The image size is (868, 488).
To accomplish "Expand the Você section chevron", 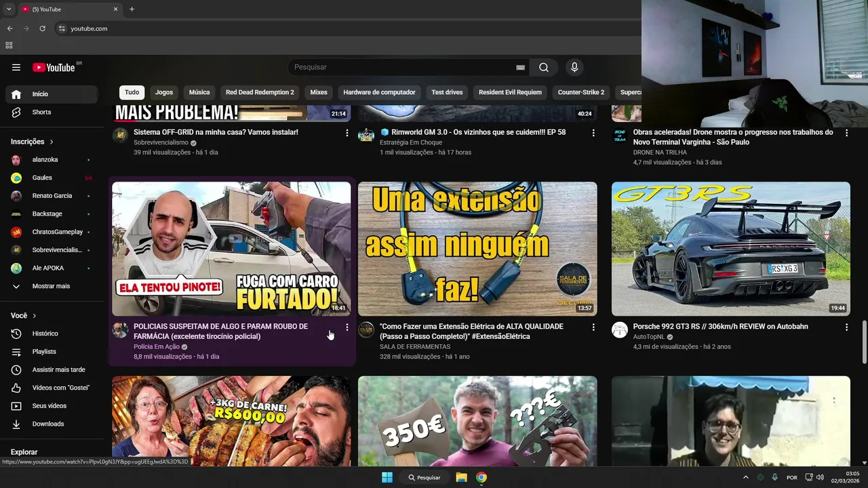I will [x=35, y=316].
